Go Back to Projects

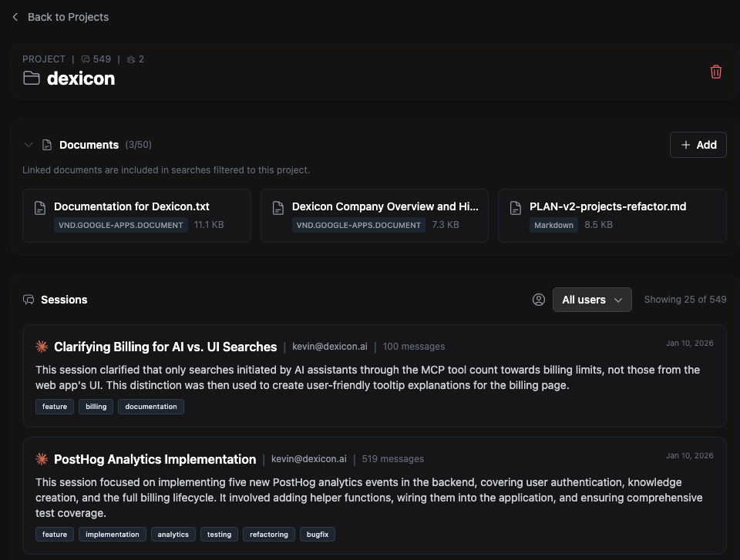[68, 17]
